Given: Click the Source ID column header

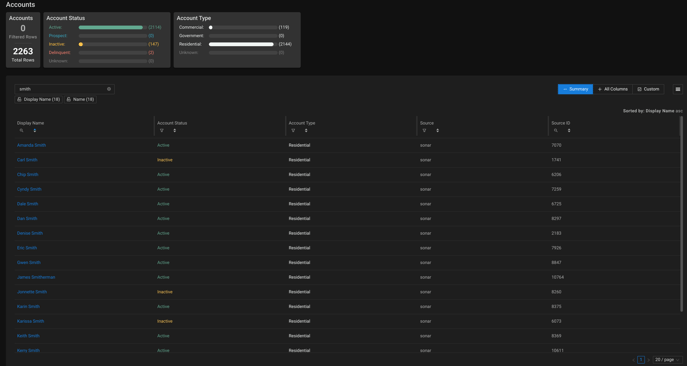Looking at the screenshot, I should pos(560,123).
